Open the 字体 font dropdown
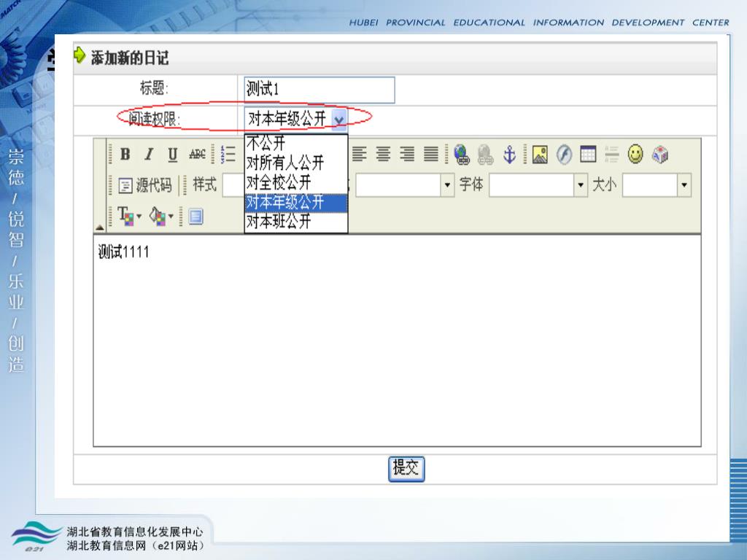Image resolution: width=747 pixels, height=560 pixels. (580, 184)
